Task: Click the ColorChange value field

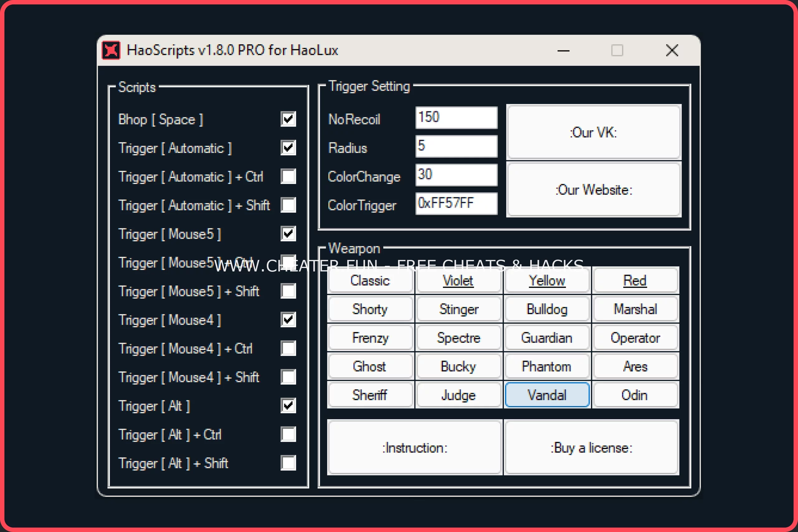Action: click(456, 175)
